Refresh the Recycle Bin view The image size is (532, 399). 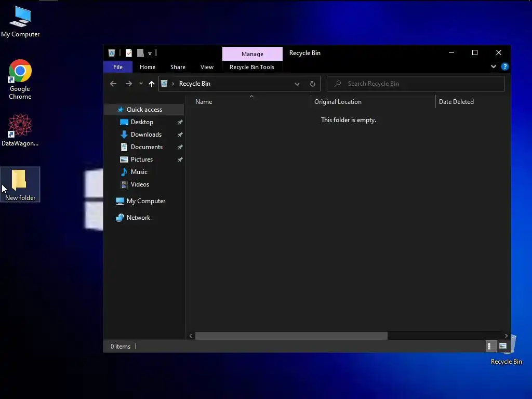pyautogui.click(x=312, y=84)
